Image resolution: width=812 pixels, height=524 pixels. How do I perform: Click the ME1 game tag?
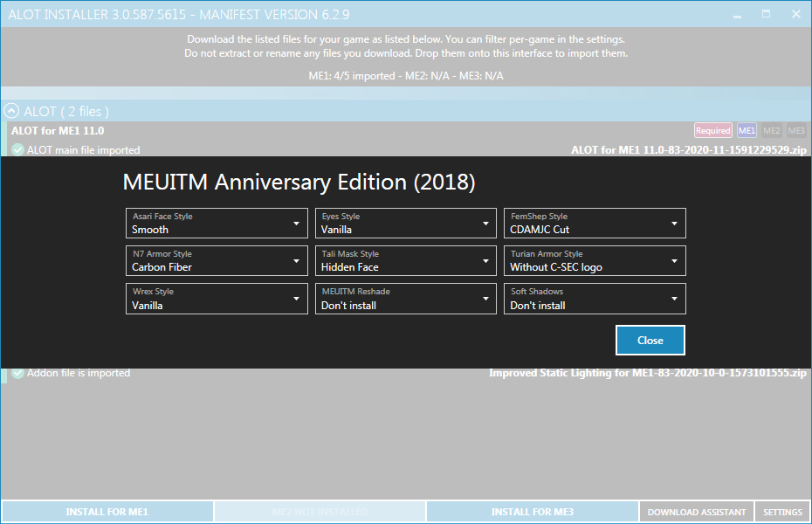[747, 130]
